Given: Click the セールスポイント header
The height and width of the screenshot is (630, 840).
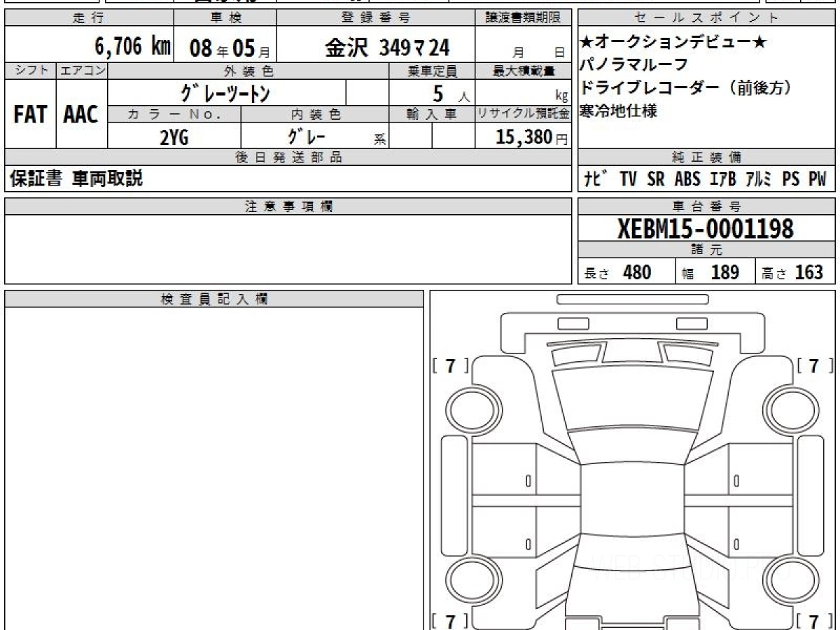Looking at the screenshot, I should coord(707,18).
